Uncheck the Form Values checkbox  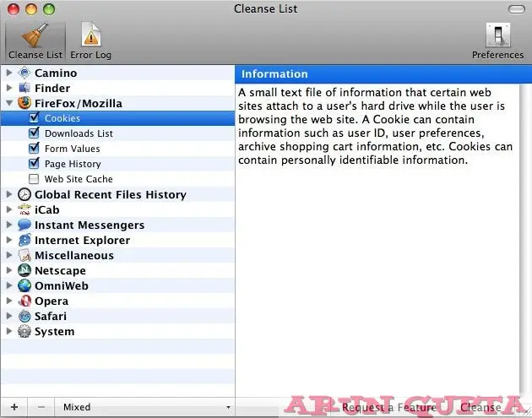point(34,149)
